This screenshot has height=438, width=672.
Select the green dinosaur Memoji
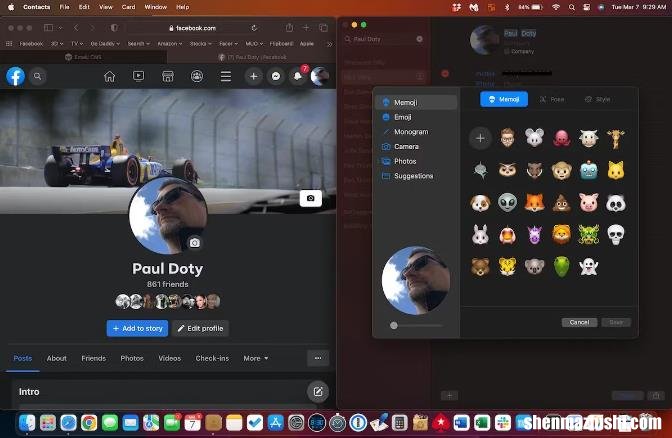(561, 267)
